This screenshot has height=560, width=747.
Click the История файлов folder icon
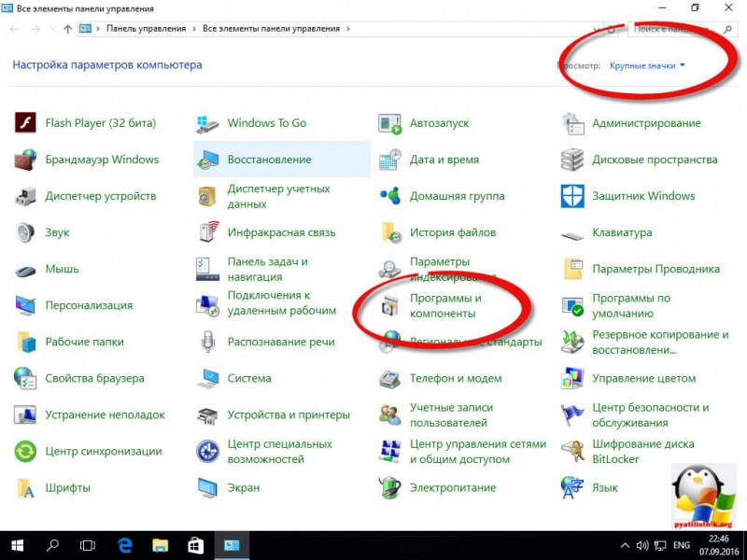[x=390, y=232]
